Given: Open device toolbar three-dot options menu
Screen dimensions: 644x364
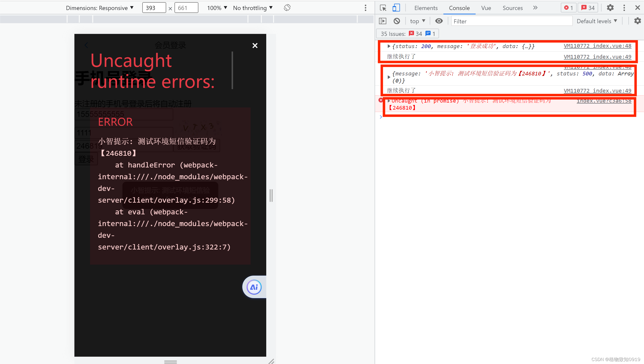Looking at the screenshot, I should pos(365,8).
